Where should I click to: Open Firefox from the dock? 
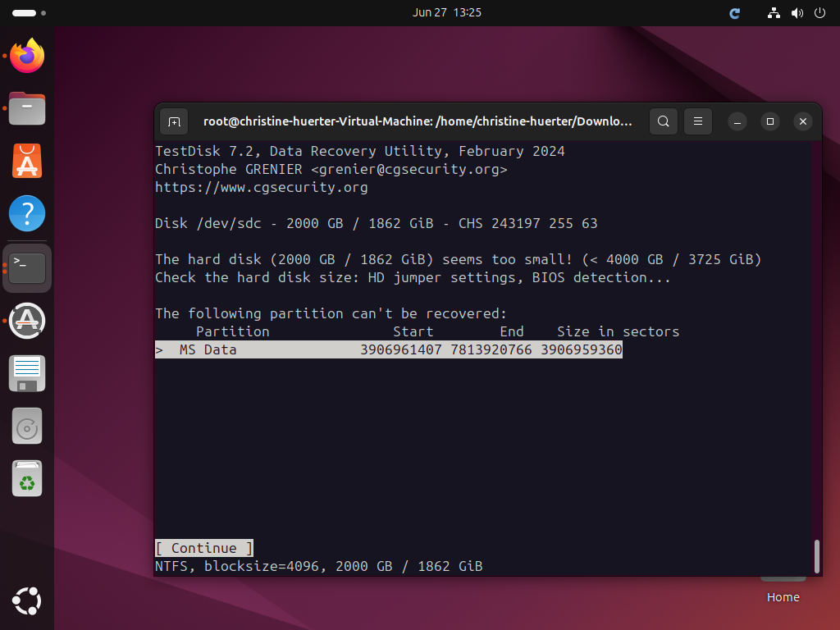(27, 56)
